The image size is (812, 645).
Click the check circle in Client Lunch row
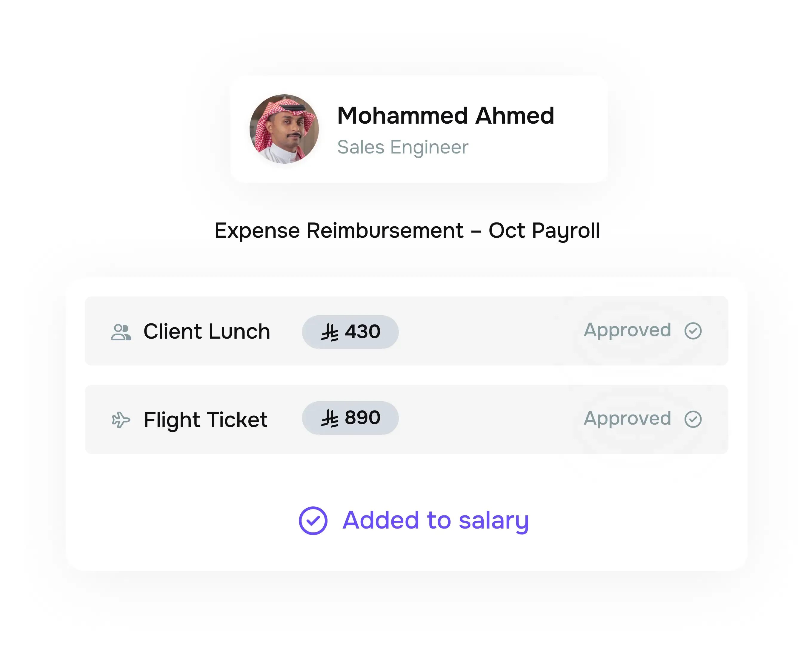click(693, 331)
